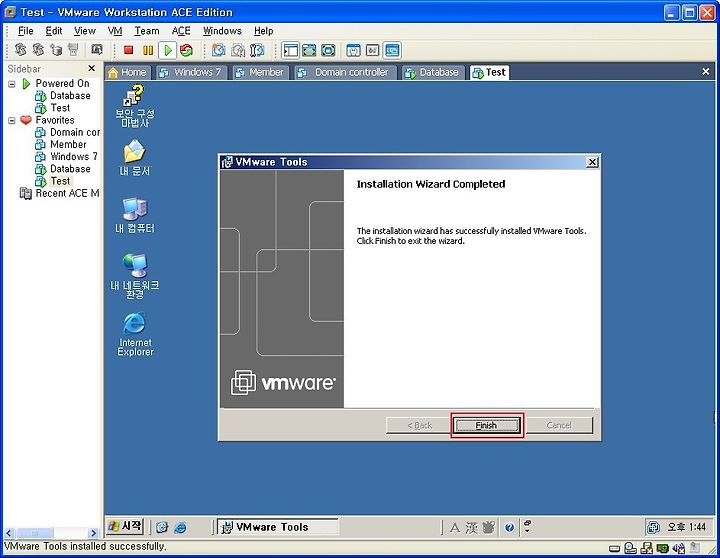The height and width of the screenshot is (558, 720).
Task: Switch to the Member tab
Action: (x=259, y=72)
